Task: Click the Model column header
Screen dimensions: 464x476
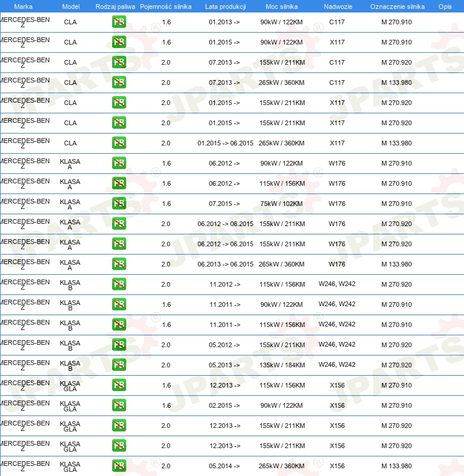Action: pos(71,7)
